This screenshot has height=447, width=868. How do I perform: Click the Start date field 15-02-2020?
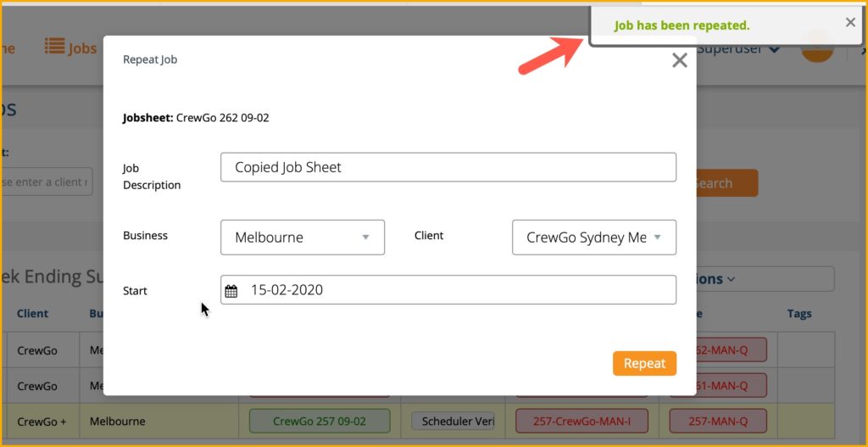click(458, 290)
